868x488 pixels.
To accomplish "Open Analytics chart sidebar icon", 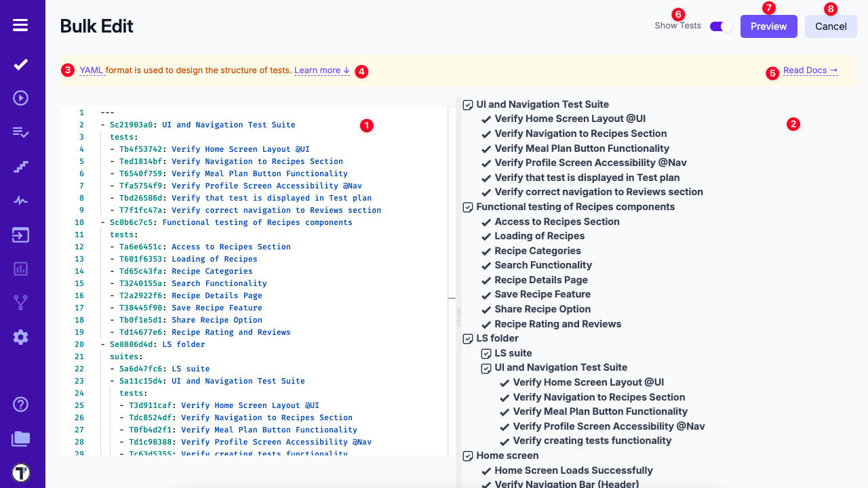I will 20,269.
